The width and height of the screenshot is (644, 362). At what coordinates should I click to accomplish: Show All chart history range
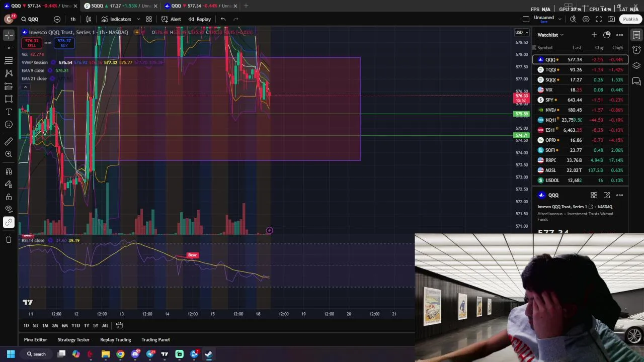click(105, 326)
